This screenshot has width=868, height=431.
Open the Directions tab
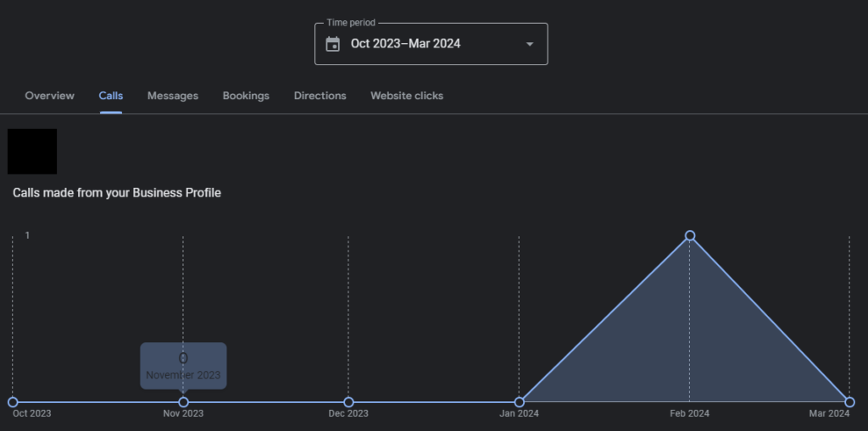320,96
